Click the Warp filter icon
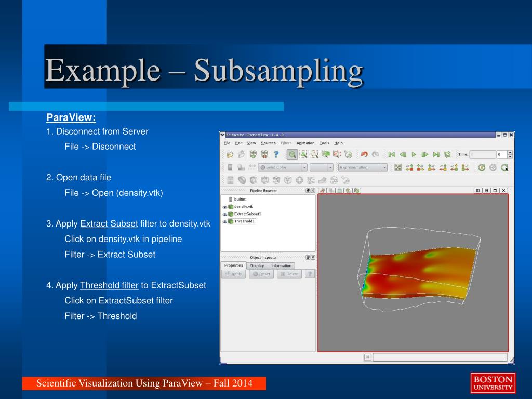Viewport: 532px width, 399px height. [x=322, y=180]
